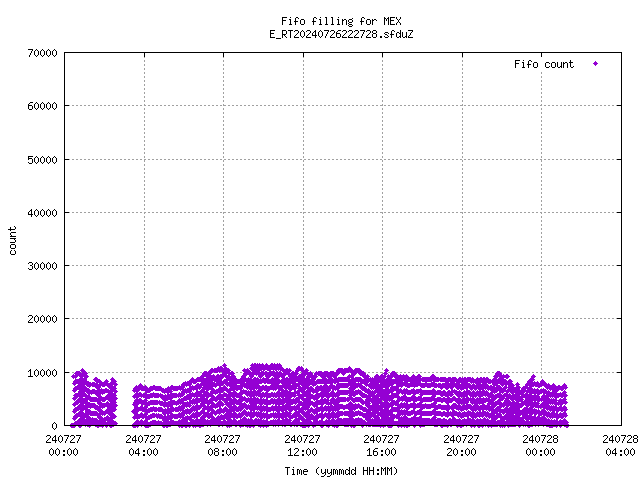Click x-axis tick 240728 00:00
This screenshot has height=480, width=640.
point(541,446)
